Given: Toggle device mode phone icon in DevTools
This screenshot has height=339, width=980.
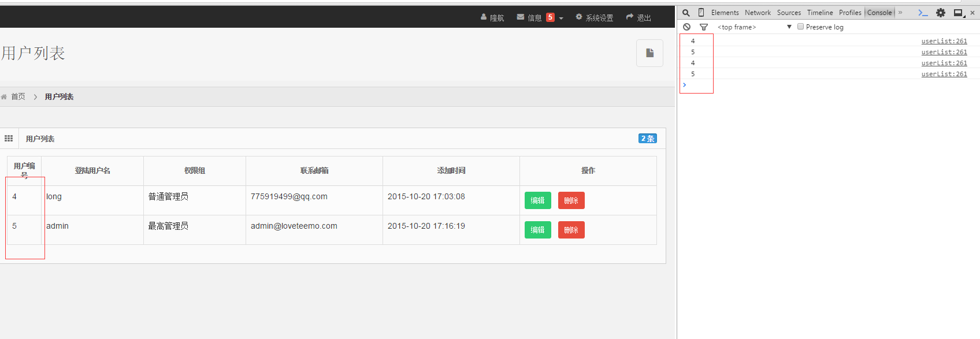Looking at the screenshot, I should 701,13.
